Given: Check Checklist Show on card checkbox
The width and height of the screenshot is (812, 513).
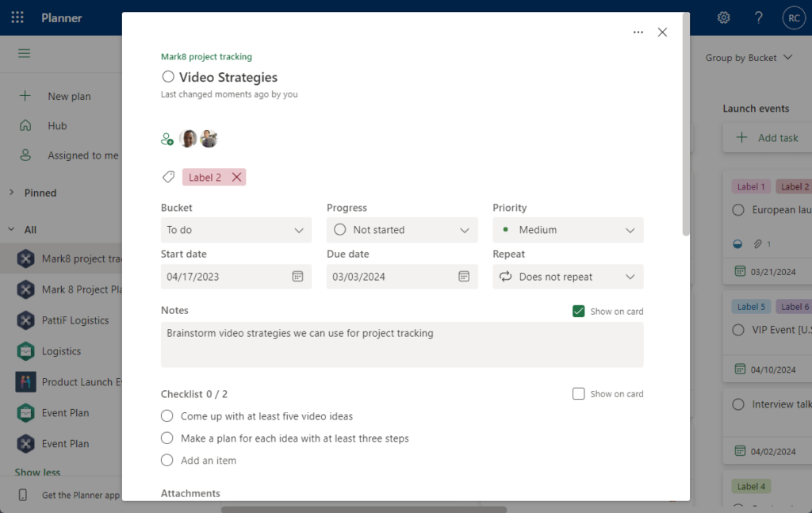Looking at the screenshot, I should click(x=578, y=394).
